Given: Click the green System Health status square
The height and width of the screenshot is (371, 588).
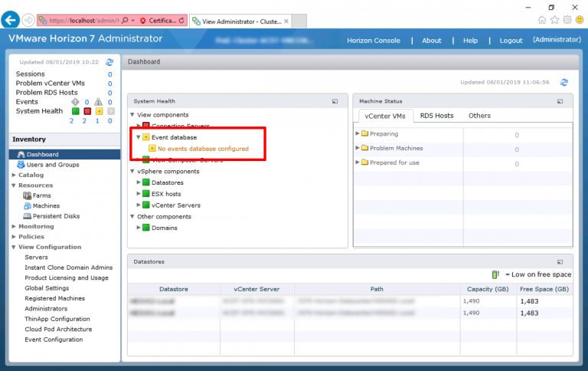Looking at the screenshot, I should point(75,111).
